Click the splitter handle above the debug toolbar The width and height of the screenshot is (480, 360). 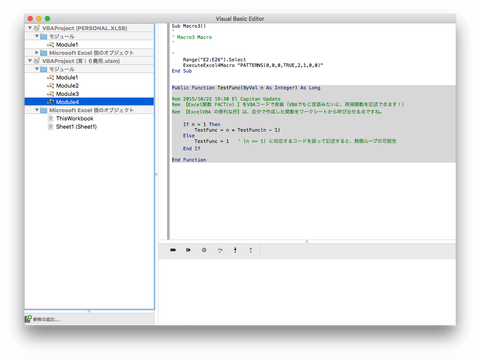pyautogui.click(x=307, y=241)
